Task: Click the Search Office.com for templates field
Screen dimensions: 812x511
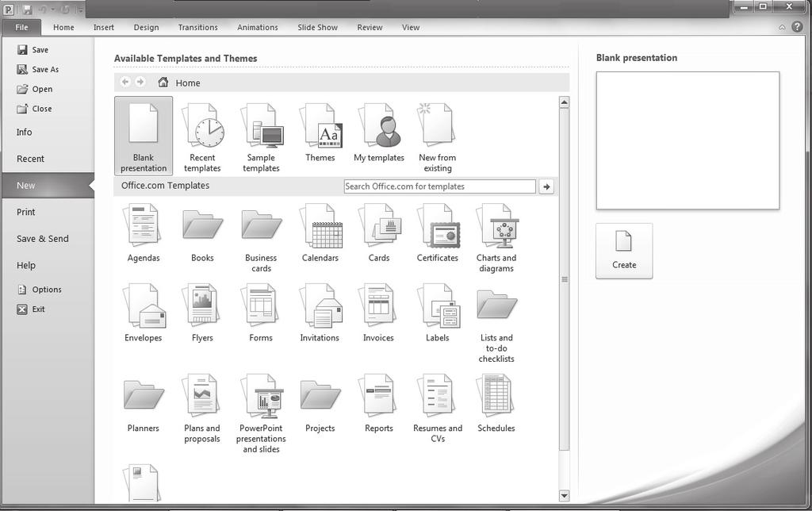Action: (439, 186)
